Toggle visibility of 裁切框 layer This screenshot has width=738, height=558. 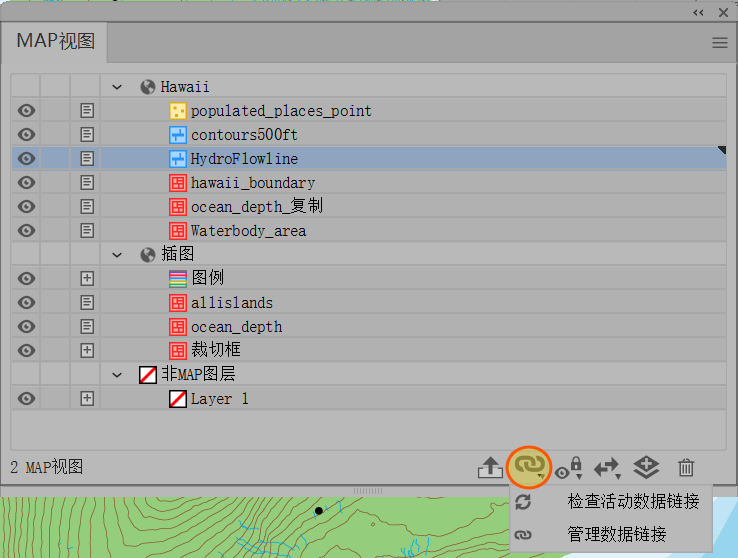[x=26, y=351]
